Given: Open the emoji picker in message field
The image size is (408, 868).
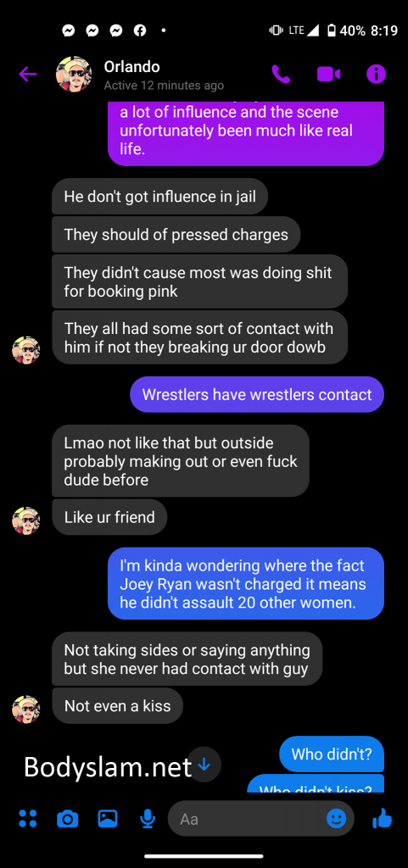Looking at the screenshot, I should (x=336, y=818).
